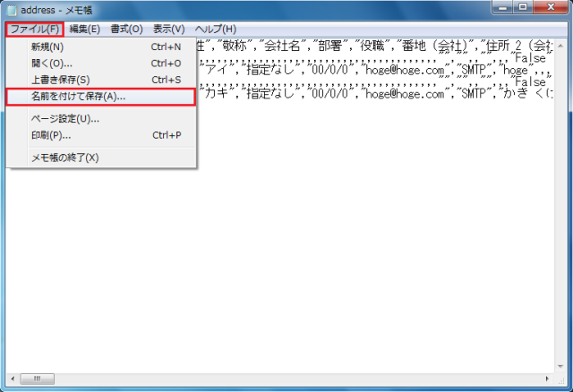Image resolution: width=573 pixels, height=392 pixels.
Task: Click the Notepad icon in title bar
Action: pos(12,10)
